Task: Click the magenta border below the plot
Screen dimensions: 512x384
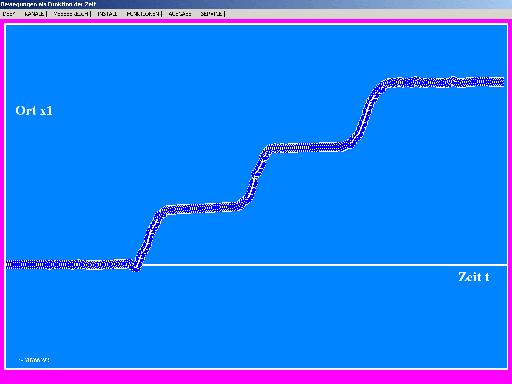Action: coord(256,377)
